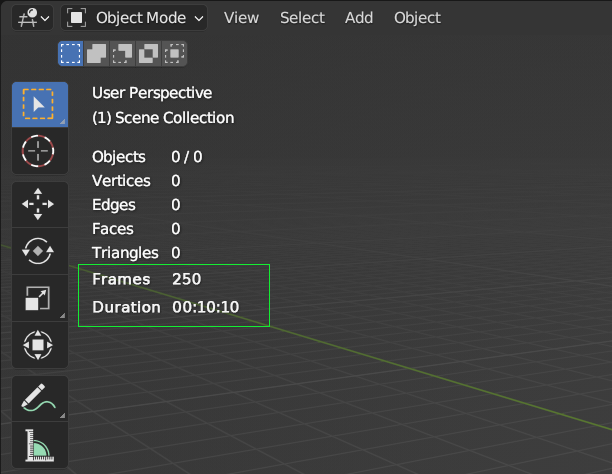Activate the Transform tool
This screenshot has height=474, width=612.
tap(40, 345)
